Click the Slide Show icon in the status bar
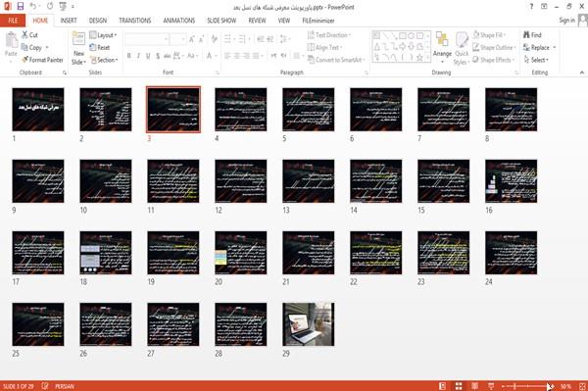The image size is (588, 391). (491, 386)
